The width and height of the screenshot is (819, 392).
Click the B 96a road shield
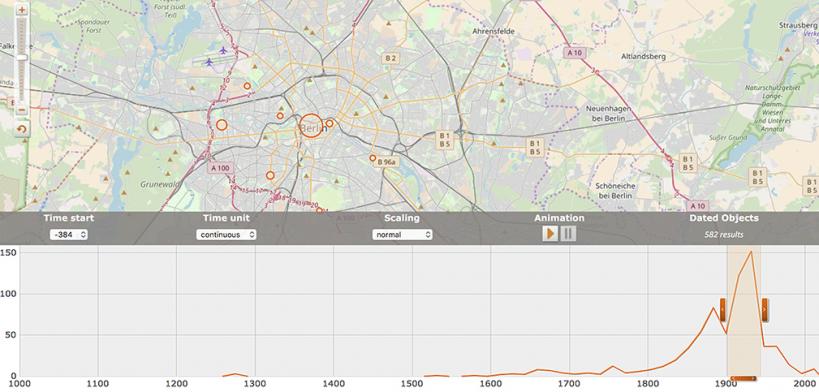387,162
